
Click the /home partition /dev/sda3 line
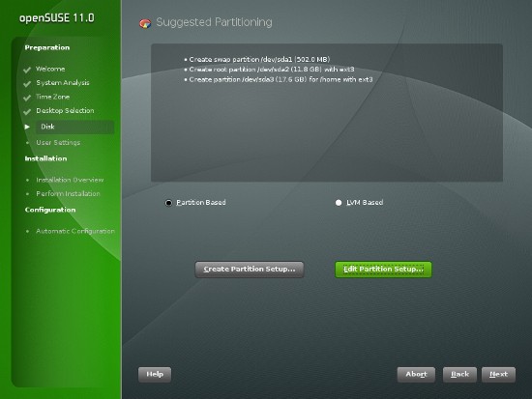click(x=281, y=79)
